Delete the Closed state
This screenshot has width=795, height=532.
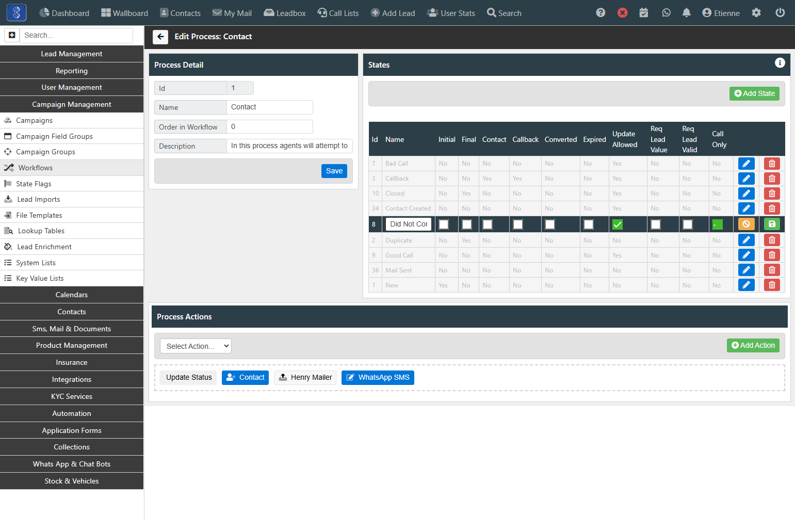coord(772,194)
